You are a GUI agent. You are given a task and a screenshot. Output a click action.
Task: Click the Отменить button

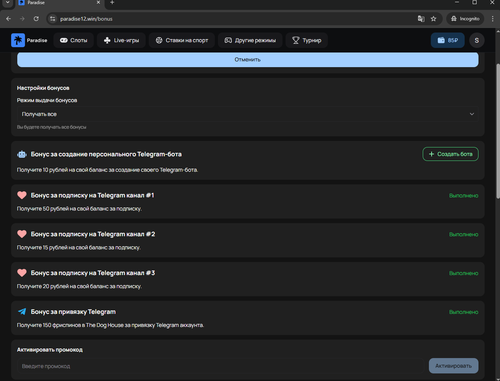click(x=248, y=60)
